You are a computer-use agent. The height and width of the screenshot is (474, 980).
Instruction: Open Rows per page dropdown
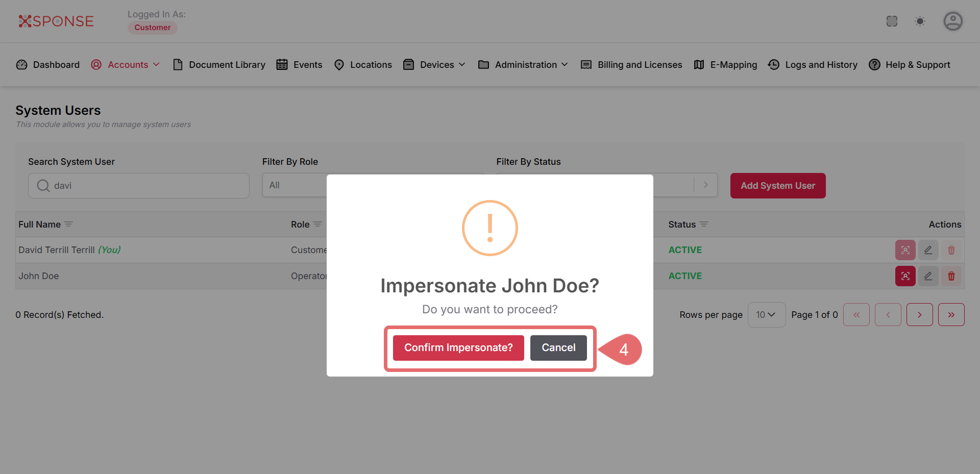click(x=766, y=315)
